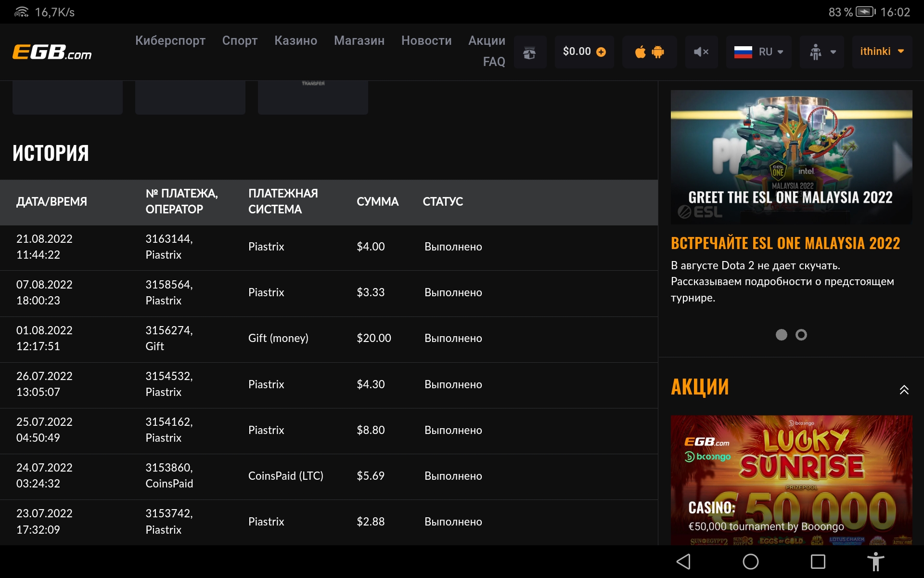
Task: Select the $8.80 amount cell
Action: click(371, 430)
